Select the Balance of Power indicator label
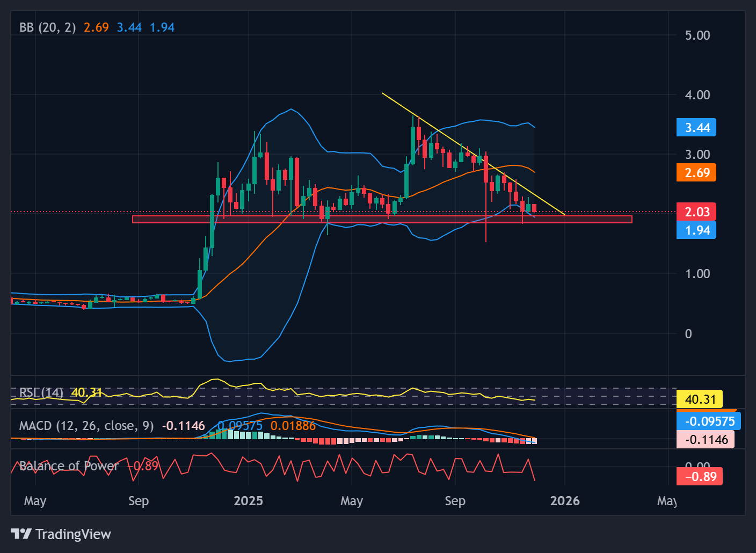The height and width of the screenshot is (553, 756). tap(69, 466)
